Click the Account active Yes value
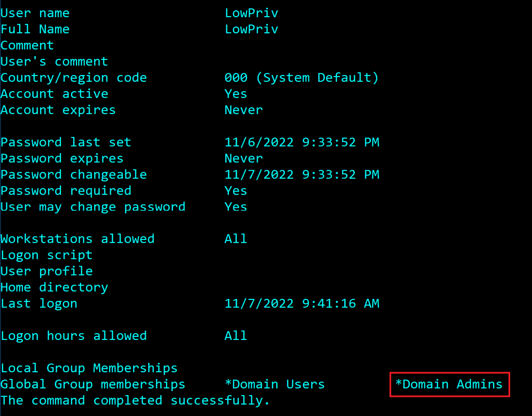Image resolution: width=532 pixels, height=416 pixels. (x=236, y=94)
